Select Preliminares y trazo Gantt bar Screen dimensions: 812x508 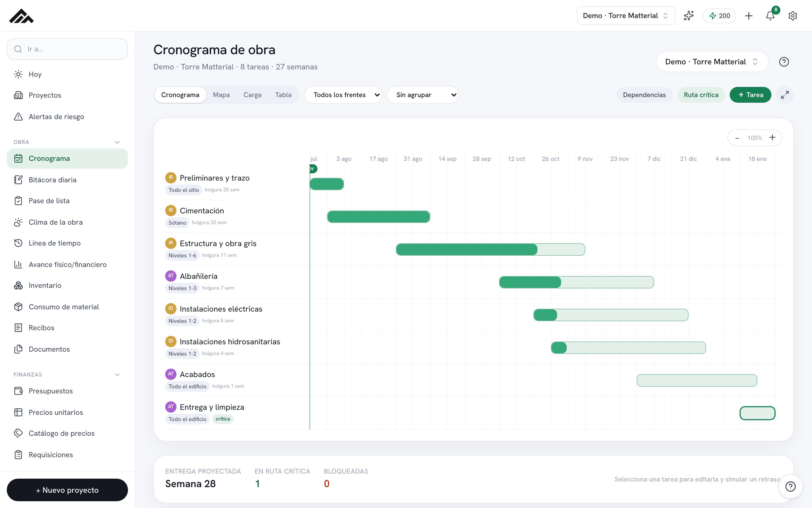pyautogui.click(x=327, y=184)
